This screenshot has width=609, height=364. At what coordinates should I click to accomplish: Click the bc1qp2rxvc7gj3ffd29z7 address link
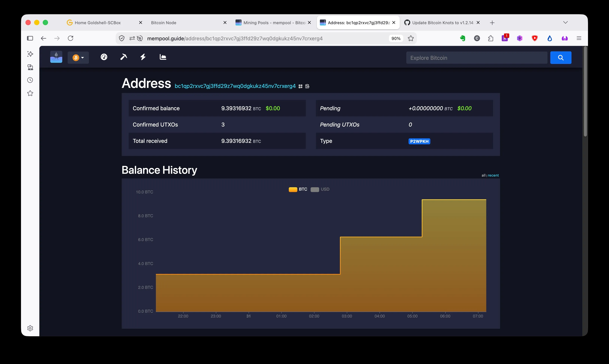[235, 86]
